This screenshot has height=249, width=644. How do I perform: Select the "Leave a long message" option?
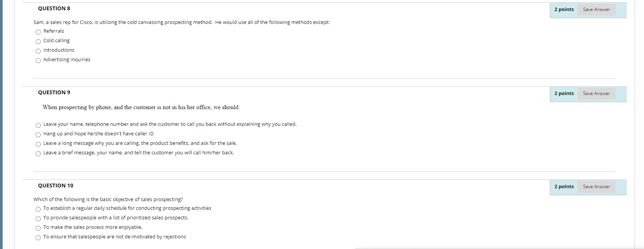38,144
